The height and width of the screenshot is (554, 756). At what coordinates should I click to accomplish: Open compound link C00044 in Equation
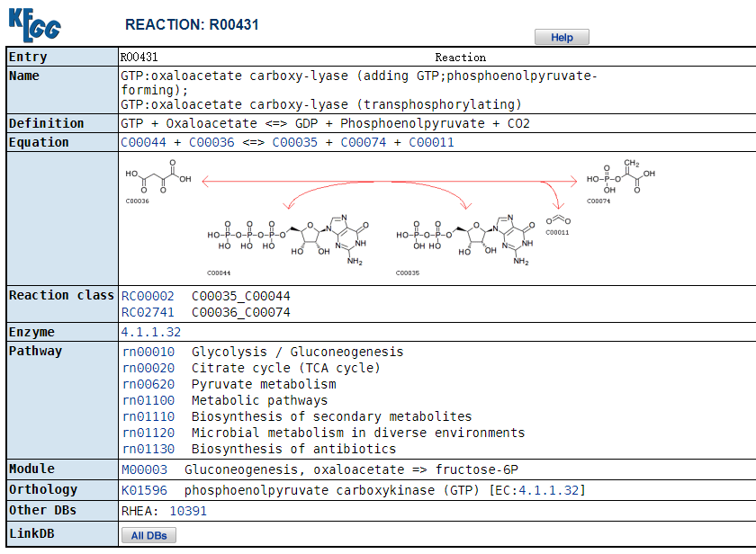(143, 143)
